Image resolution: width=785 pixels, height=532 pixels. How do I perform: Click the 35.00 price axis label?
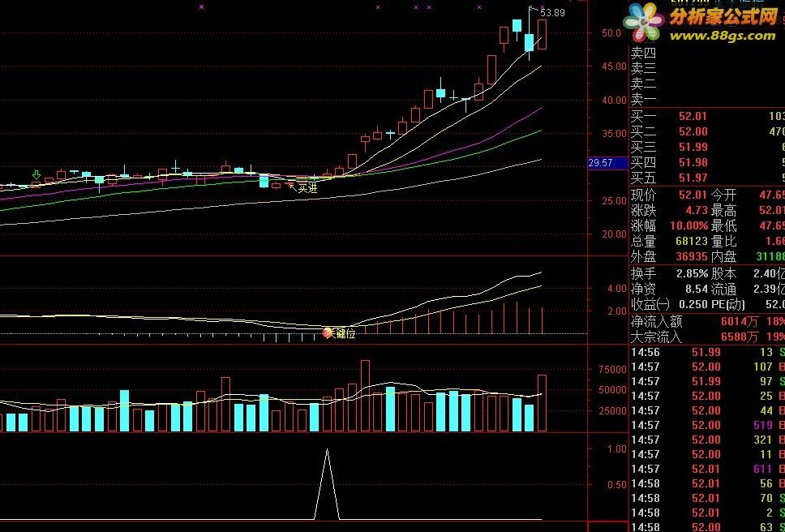(x=614, y=134)
